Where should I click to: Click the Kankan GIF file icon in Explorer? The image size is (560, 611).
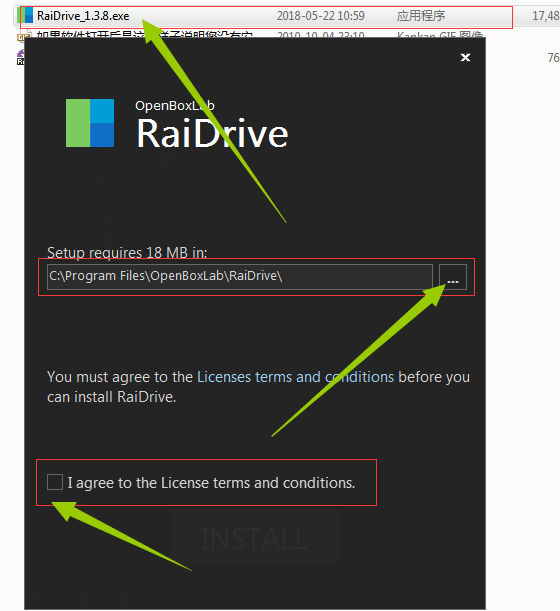[24, 36]
